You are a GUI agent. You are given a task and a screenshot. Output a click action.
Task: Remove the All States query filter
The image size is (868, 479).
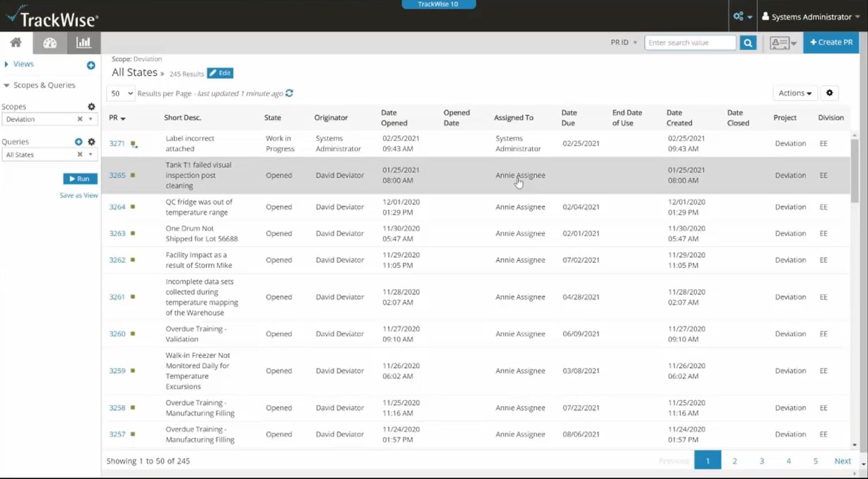tap(80, 154)
